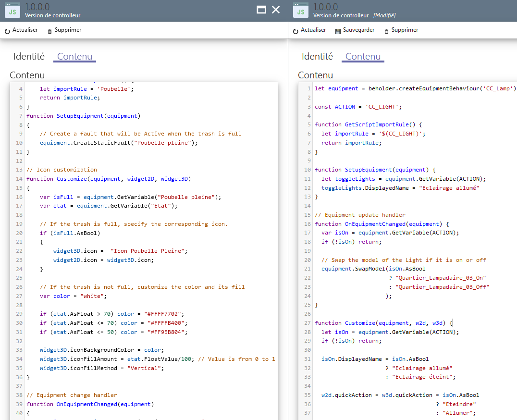Click Actualiser in the left panel

(x=25, y=30)
